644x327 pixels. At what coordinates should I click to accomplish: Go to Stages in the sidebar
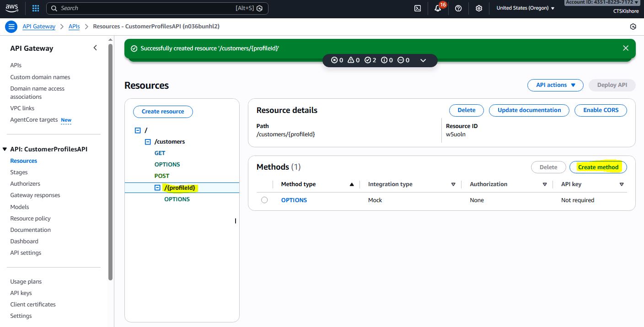tap(19, 172)
